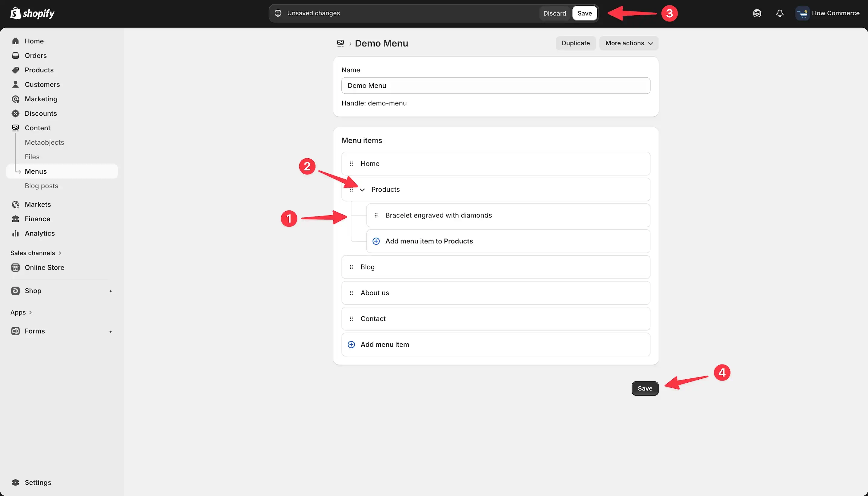Screen dimensions: 868x496
Task: Select the About us menu item label
Action: click(375, 293)
